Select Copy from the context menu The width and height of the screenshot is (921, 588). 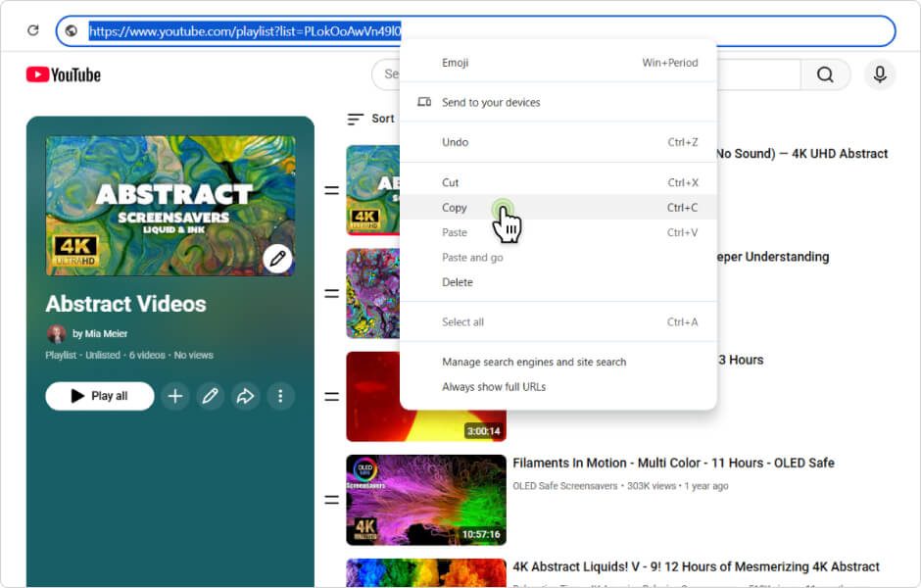point(455,208)
